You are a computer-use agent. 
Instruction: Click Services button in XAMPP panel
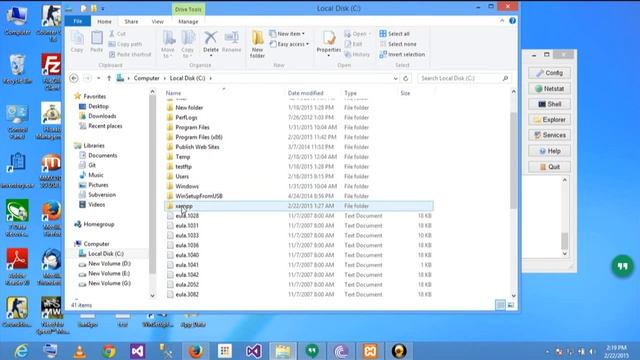tap(549, 135)
